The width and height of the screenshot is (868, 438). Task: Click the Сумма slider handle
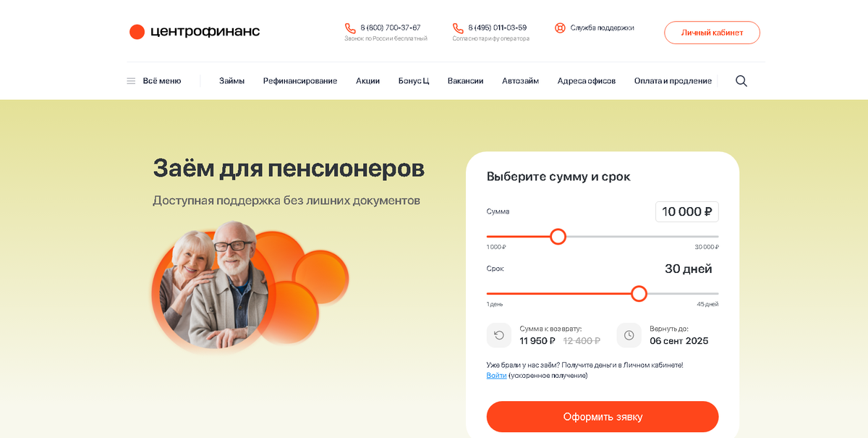(558, 237)
